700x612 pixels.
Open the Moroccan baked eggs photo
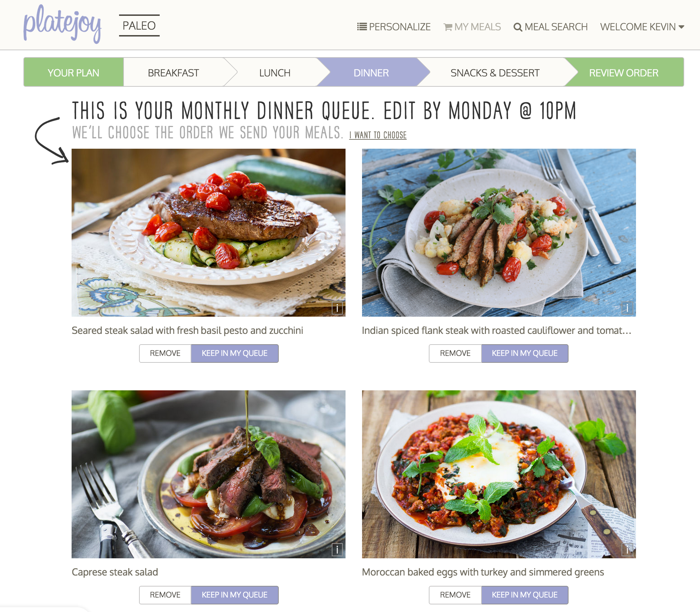point(499,474)
